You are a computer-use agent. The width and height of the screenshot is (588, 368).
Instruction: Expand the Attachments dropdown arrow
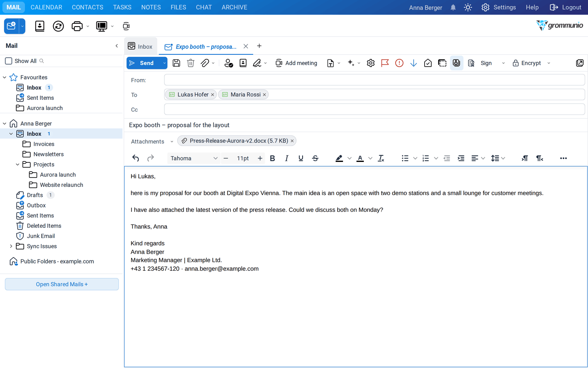click(172, 141)
